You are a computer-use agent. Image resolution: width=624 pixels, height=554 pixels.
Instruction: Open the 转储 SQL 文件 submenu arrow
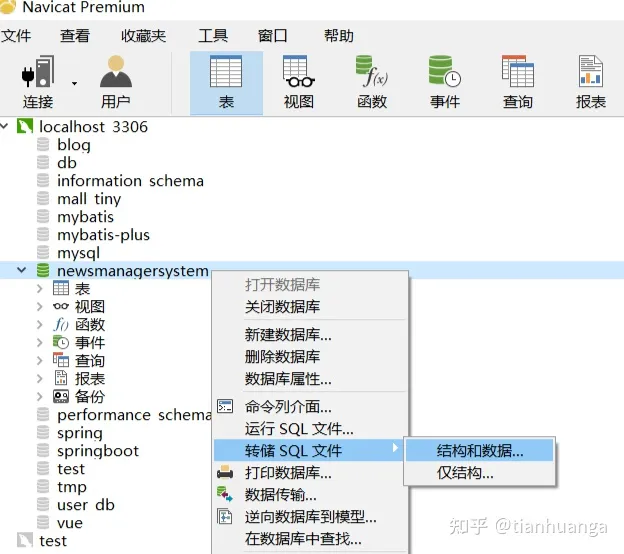click(395, 447)
